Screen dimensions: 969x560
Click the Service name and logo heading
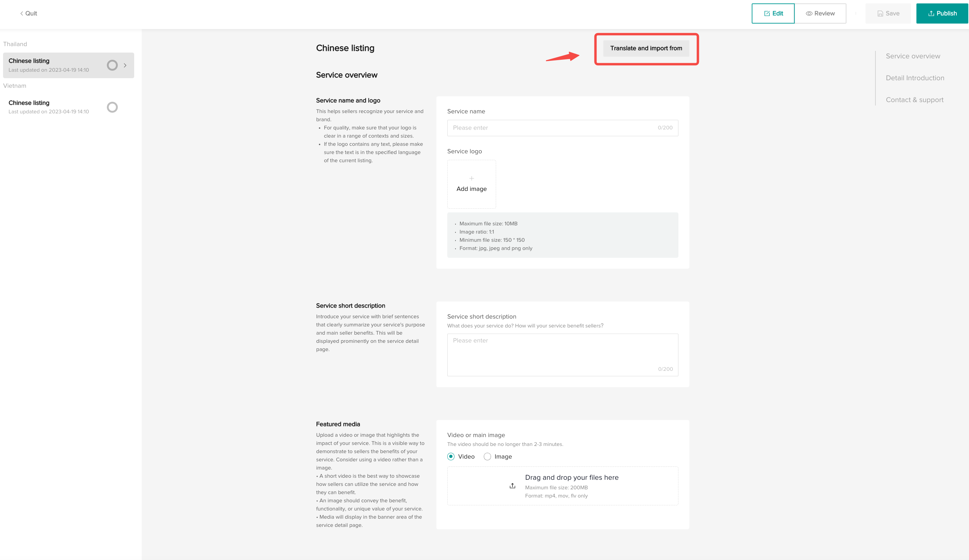point(348,100)
